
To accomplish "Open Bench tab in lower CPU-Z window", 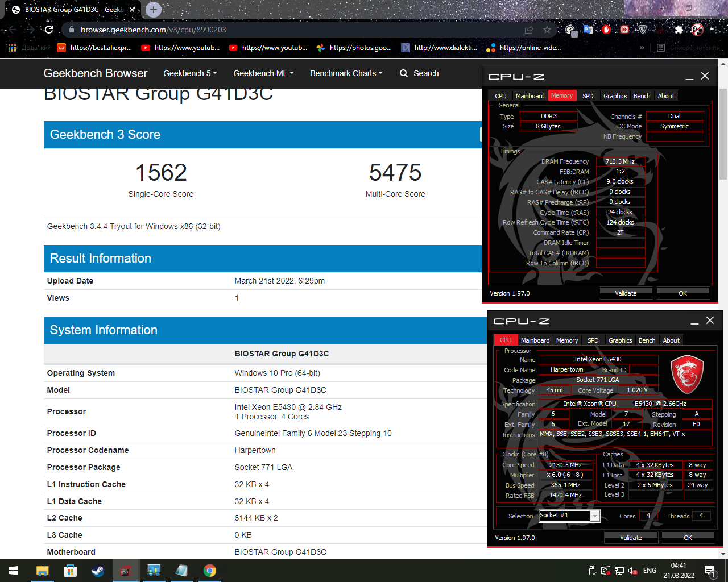I will (x=647, y=340).
